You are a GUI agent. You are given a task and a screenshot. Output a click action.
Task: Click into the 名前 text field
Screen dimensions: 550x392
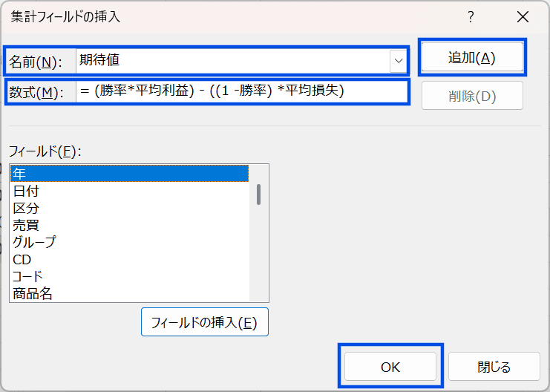coord(232,60)
